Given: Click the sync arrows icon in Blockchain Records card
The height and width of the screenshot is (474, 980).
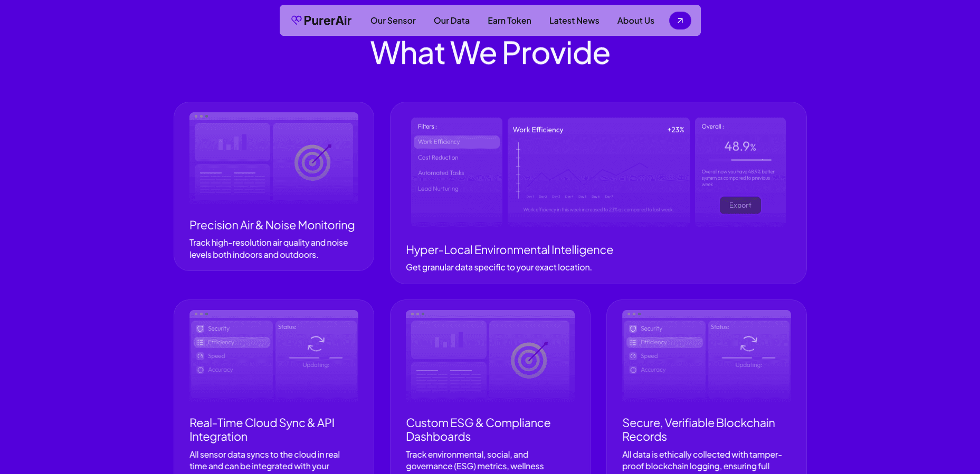Looking at the screenshot, I should (748, 343).
